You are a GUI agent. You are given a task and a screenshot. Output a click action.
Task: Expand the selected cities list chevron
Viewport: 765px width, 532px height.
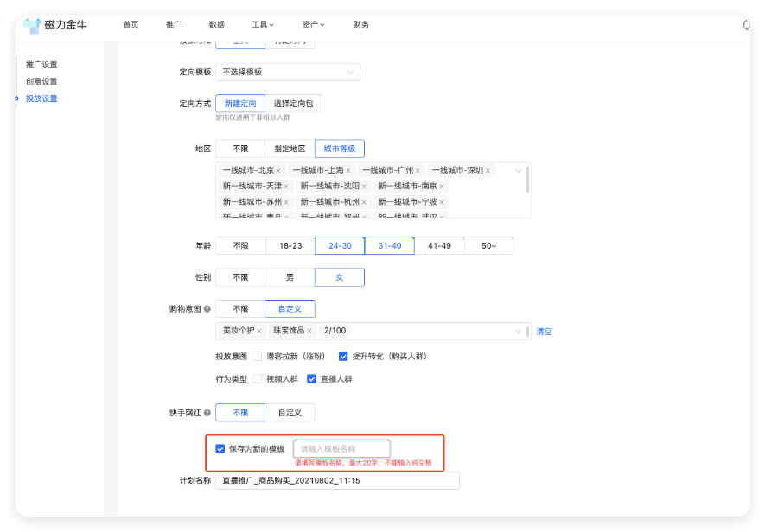click(519, 170)
